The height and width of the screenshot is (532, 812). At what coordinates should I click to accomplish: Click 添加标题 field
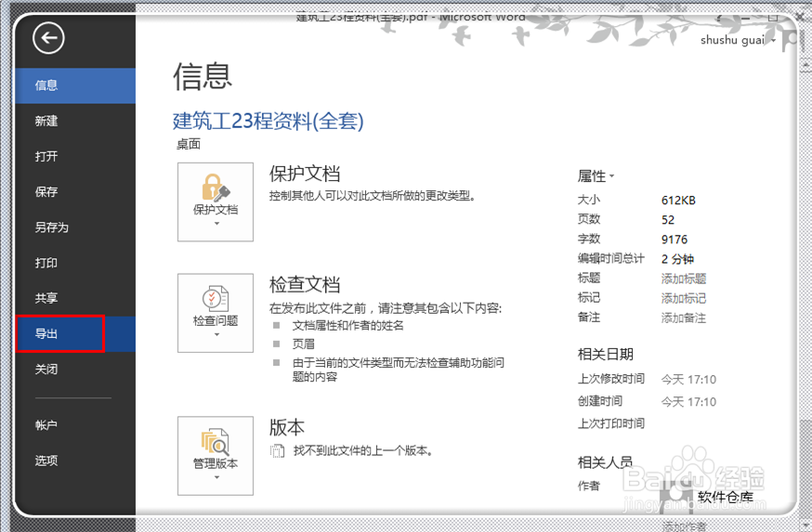(684, 279)
